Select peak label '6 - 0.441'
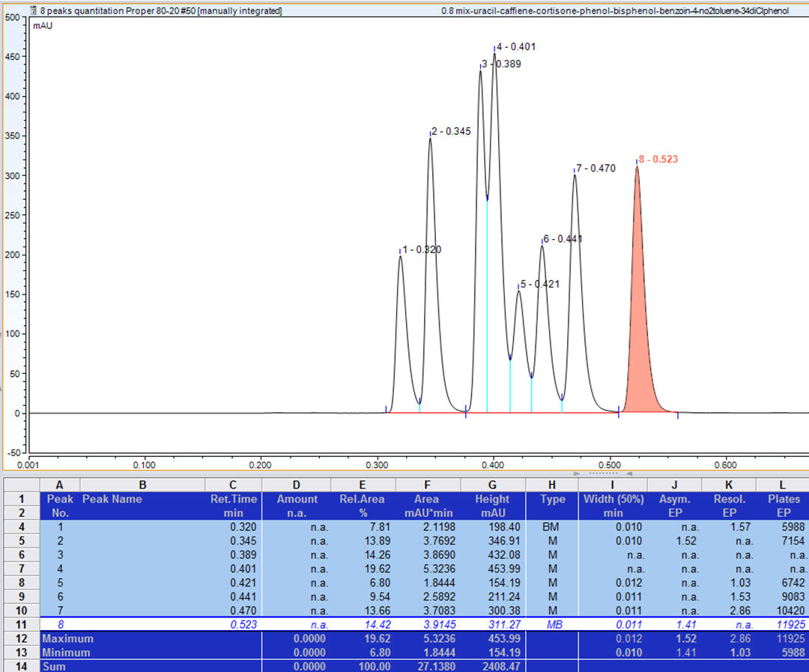 (x=563, y=239)
